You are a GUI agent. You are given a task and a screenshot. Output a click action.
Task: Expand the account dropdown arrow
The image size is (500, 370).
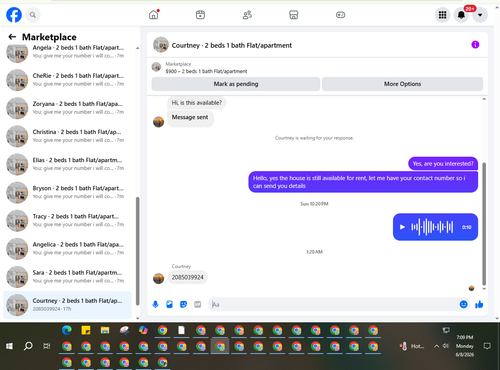[480, 15]
